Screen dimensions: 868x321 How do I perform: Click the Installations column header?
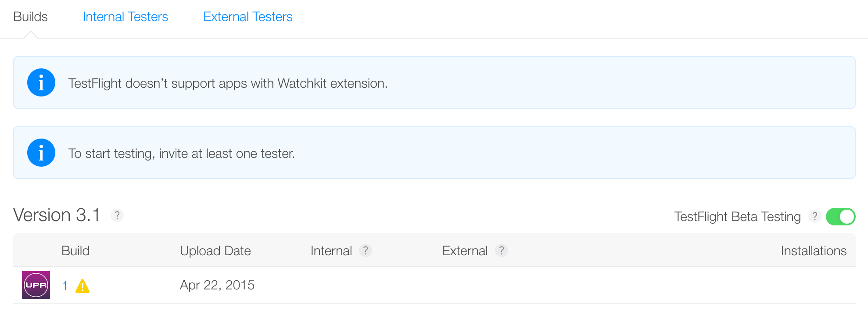coord(814,251)
